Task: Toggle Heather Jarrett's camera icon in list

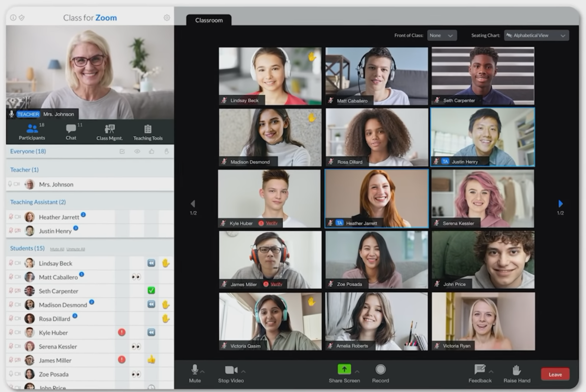Action: pyautogui.click(x=17, y=217)
